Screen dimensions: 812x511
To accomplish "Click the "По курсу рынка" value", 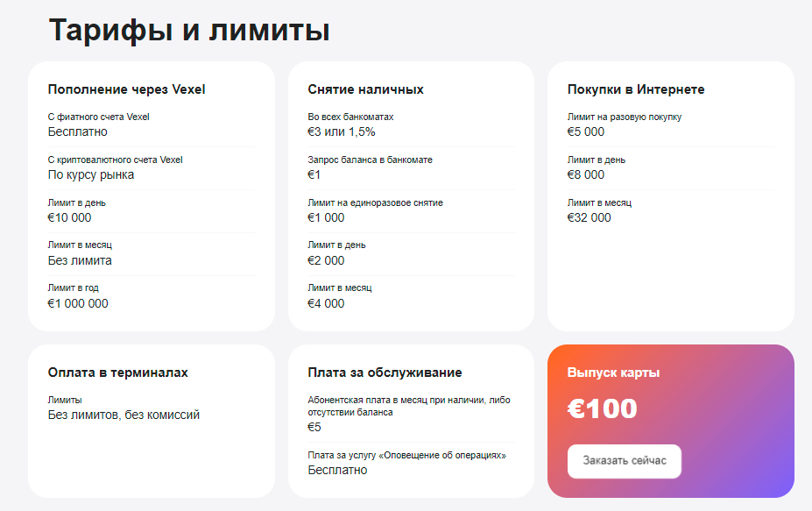I will point(91,174).
